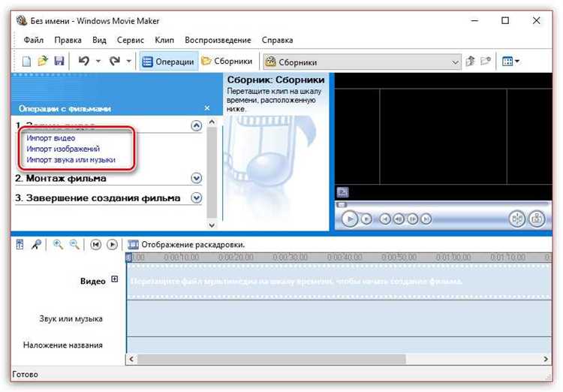The image size is (563, 392).
Task: Expand Завершение создания фильма section chevron
Action: pyautogui.click(x=197, y=198)
